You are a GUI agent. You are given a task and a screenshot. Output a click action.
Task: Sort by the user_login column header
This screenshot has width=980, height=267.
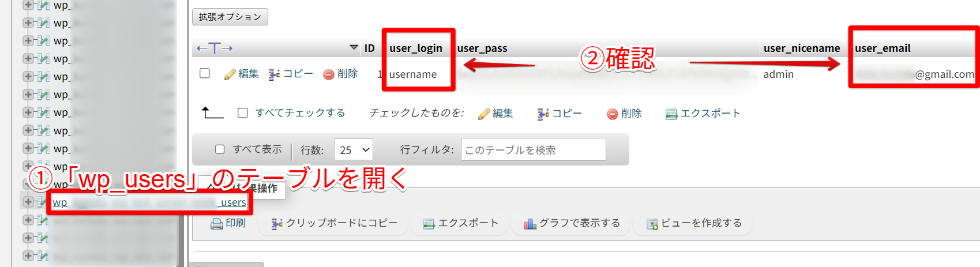pos(416,48)
